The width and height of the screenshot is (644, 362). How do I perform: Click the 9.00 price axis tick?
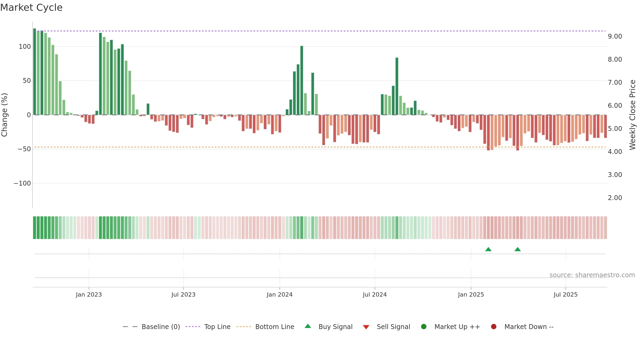tap(615, 36)
